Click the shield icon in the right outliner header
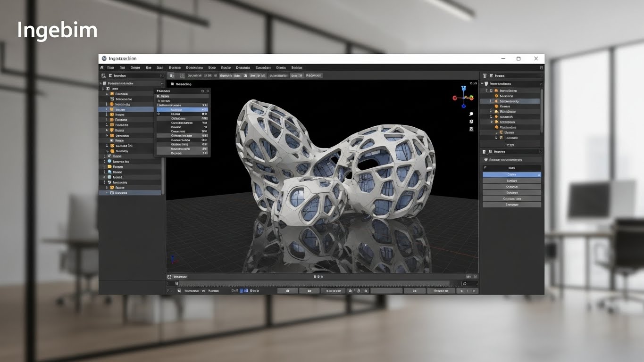Image resolution: width=644 pixels, height=362 pixels. [486, 83]
